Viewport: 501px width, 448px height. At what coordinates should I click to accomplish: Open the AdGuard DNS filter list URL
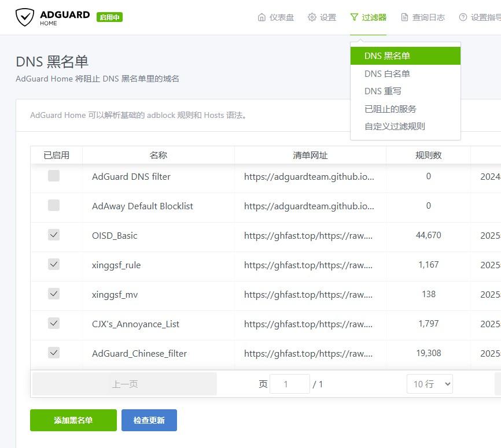click(x=309, y=176)
